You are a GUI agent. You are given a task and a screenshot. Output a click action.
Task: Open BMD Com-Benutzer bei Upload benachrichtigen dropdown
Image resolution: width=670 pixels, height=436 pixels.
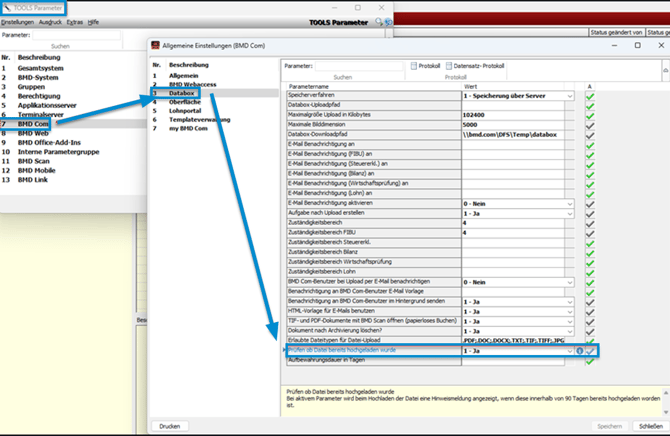[x=570, y=283]
